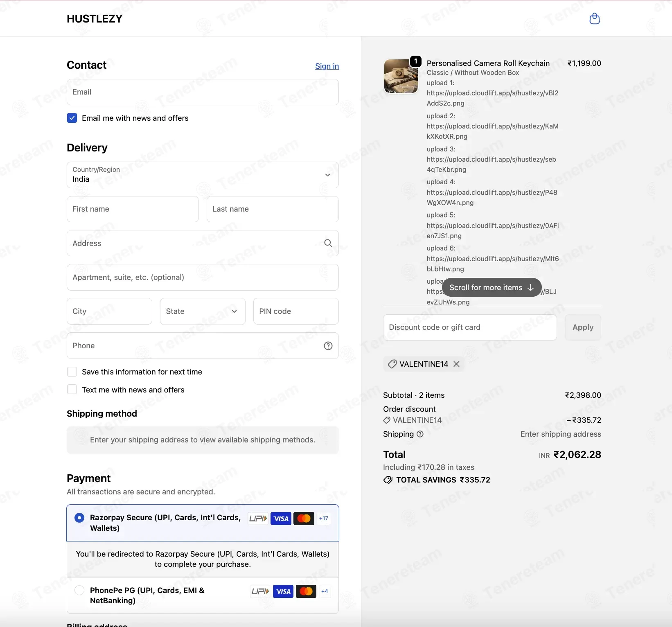Show phone number help tooltip icon
This screenshot has height=627, width=672.
tap(328, 346)
